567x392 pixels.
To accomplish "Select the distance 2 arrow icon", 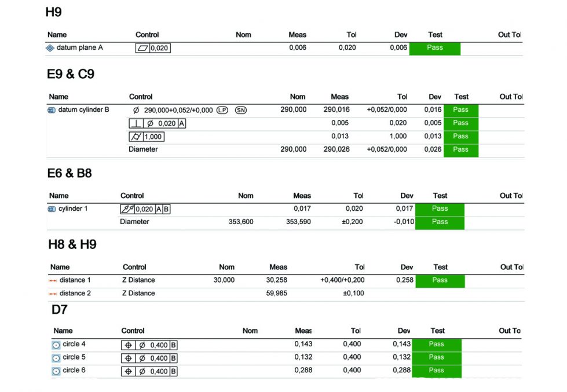I will [53, 294].
